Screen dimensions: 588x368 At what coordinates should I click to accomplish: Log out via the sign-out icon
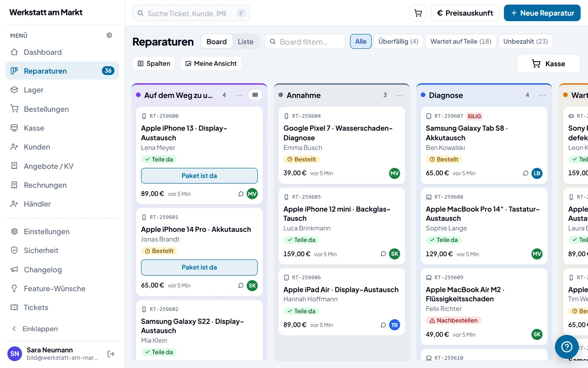coord(111,354)
